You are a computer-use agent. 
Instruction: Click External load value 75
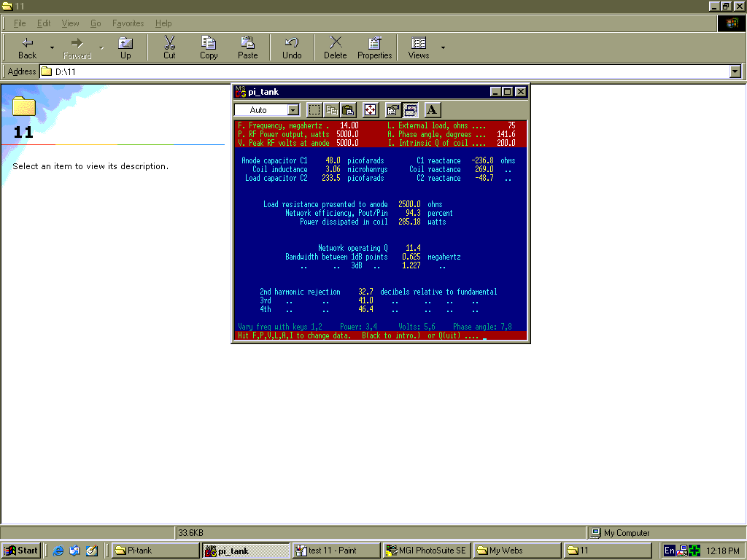point(511,125)
